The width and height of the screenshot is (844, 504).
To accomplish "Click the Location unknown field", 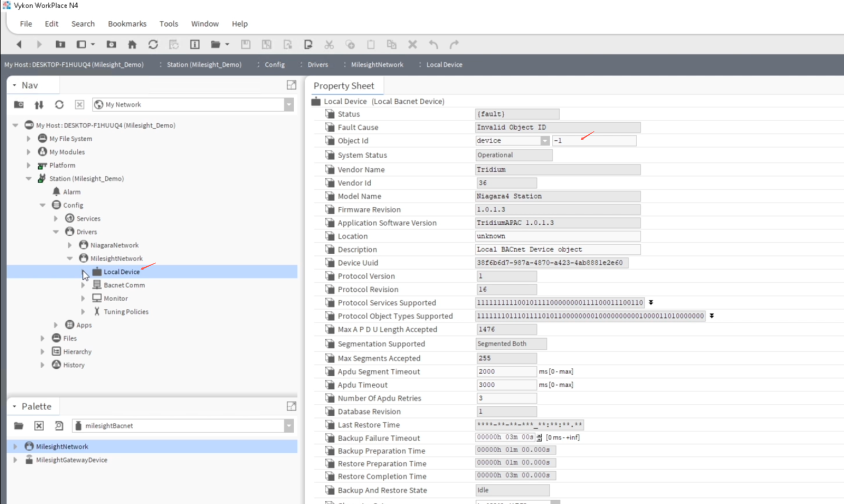I will [557, 236].
